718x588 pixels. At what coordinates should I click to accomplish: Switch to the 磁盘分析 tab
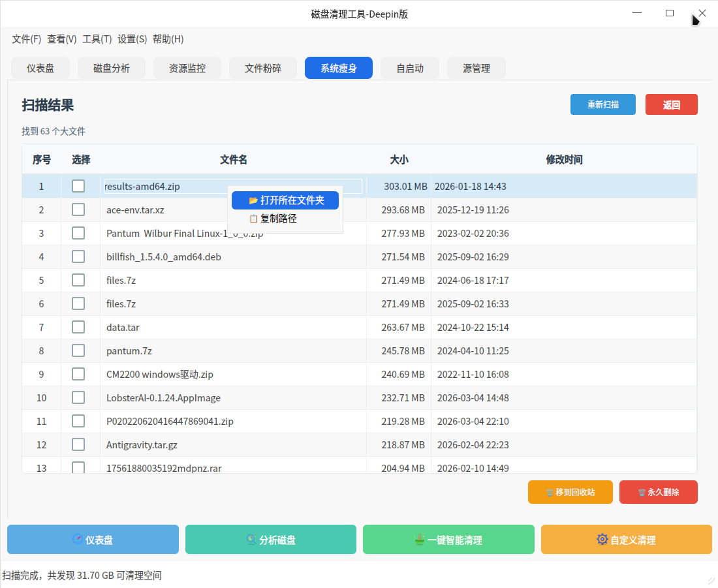point(112,68)
